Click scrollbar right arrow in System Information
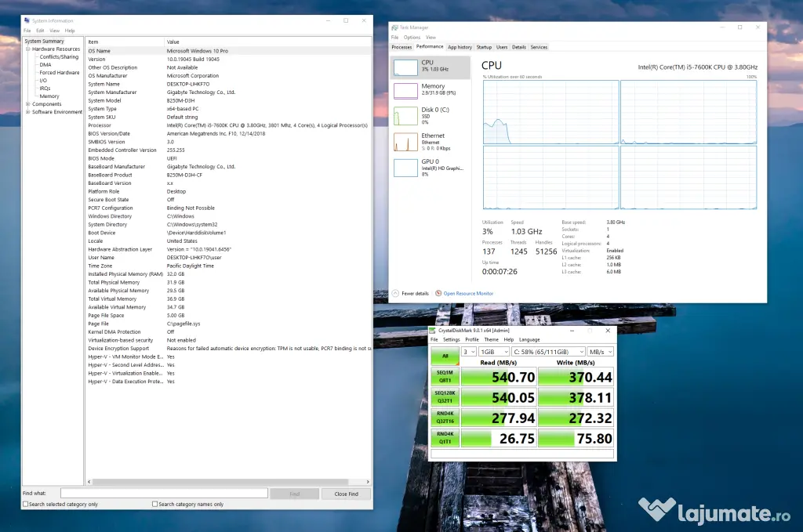This screenshot has height=532, width=803. pyautogui.click(x=368, y=482)
